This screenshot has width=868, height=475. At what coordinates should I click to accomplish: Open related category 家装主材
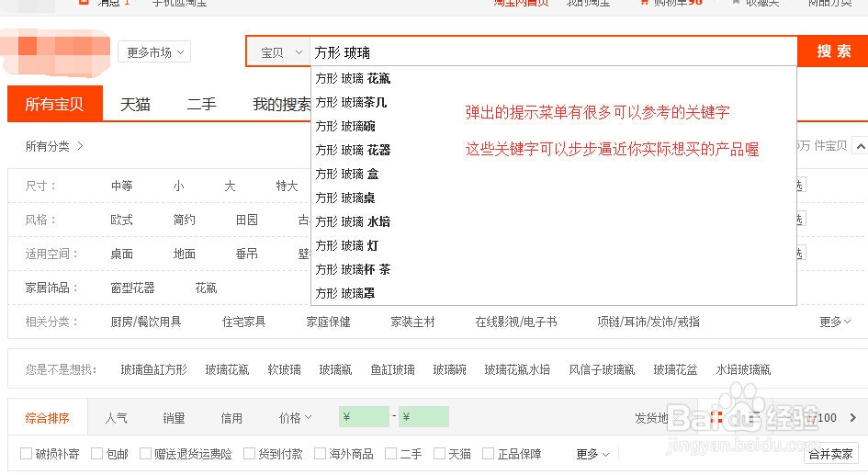click(412, 322)
